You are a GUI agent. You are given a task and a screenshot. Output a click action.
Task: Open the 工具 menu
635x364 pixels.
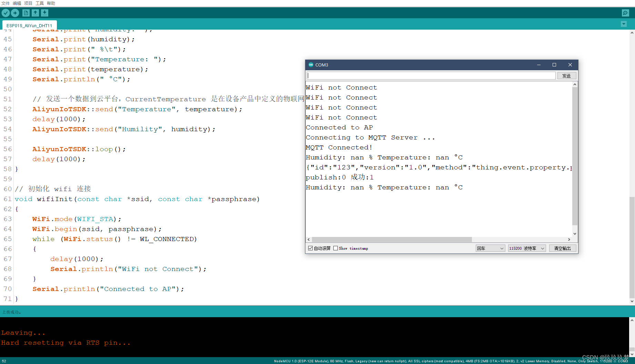[x=40, y=3]
